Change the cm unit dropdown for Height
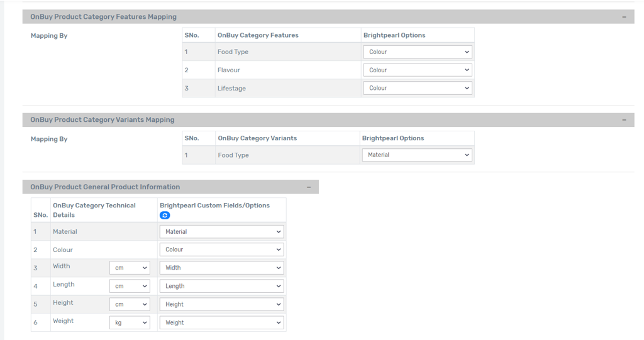The image size is (644, 340). (x=130, y=304)
